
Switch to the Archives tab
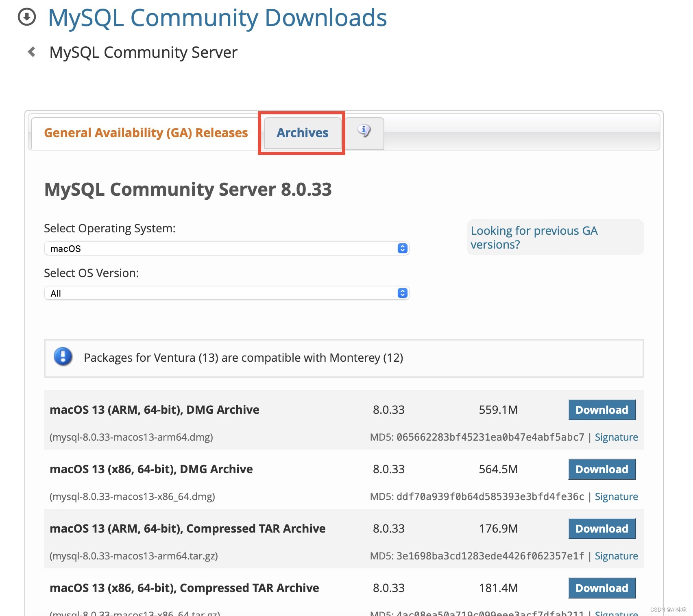pyautogui.click(x=302, y=133)
